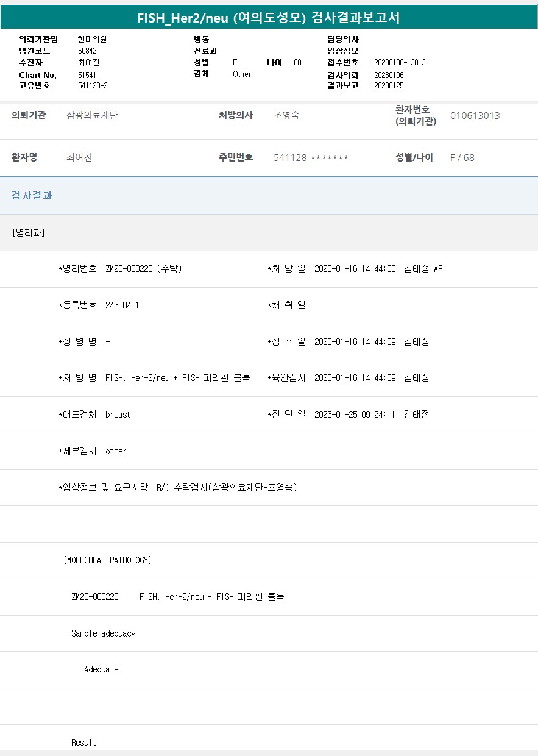This screenshot has height=756, width=538.
Task: Click the [병리과] section label
Action: coord(28,232)
